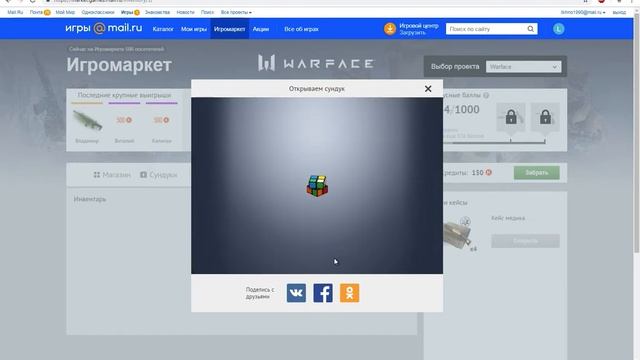This screenshot has width=640, height=360.
Task: Open the Mail.Ru top bar link
Action: tap(15, 12)
